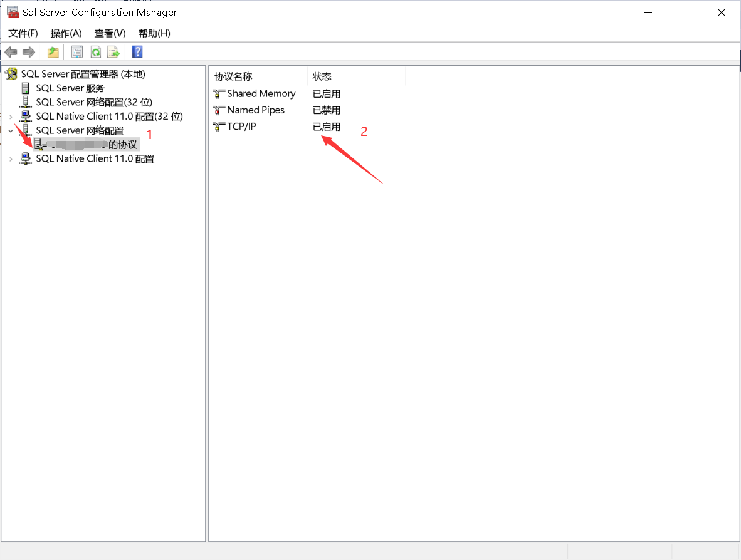Close the Sql Server Configuration Manager window

coord(721,13)
